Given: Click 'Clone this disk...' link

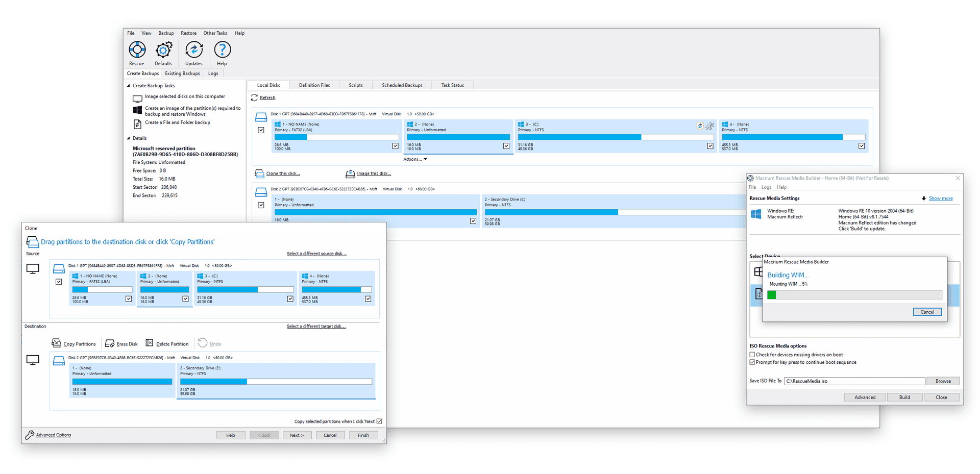Looking at the screenshot, I should click(x=283, y=173).
